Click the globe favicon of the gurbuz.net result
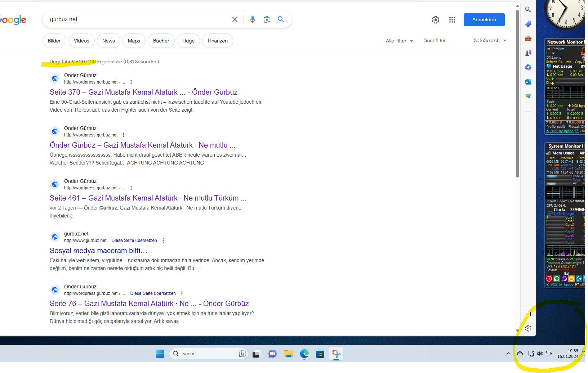This screenshot has height=373, width=588. click(55, 237)
